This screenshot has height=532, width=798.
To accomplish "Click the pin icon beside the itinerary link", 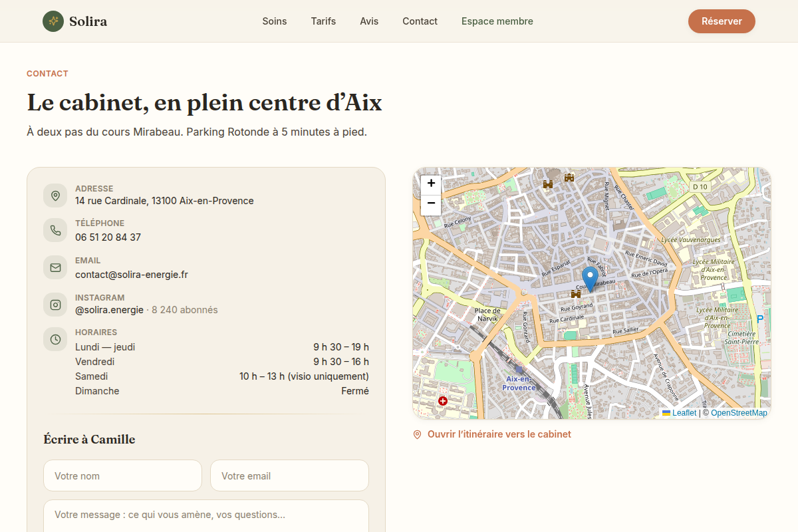I will 418,434.
